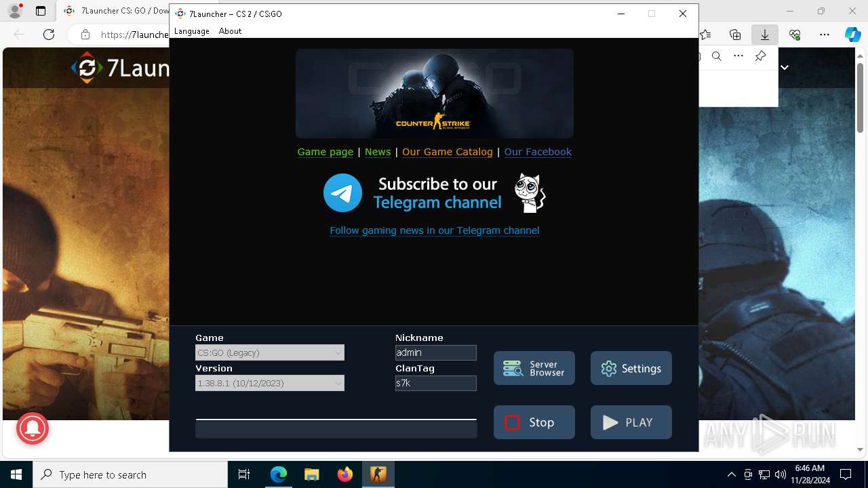This screenshot has width=868, height=488.
Task: Launch Firefox from the taskbar
Action: (x=345, y=474)
